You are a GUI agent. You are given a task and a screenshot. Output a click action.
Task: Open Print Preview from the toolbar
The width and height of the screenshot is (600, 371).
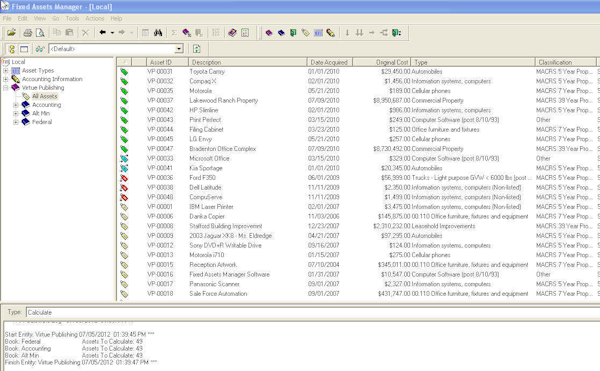pos(40,33)
